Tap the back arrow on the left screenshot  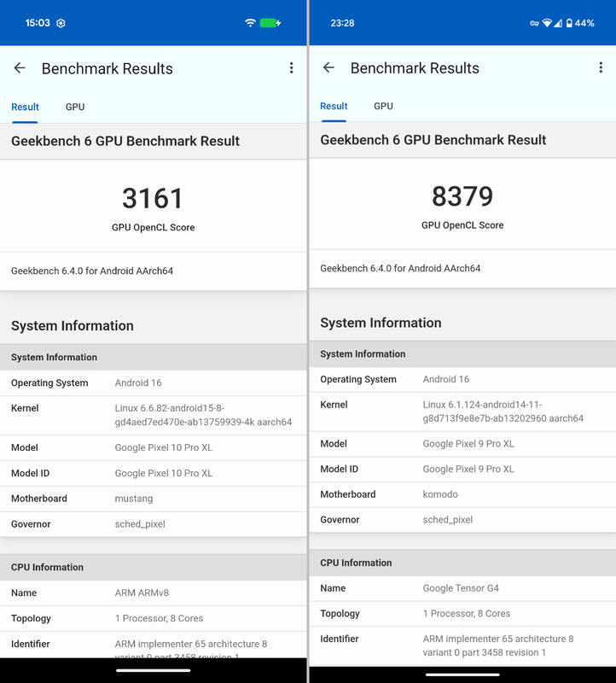pos(20,68)
